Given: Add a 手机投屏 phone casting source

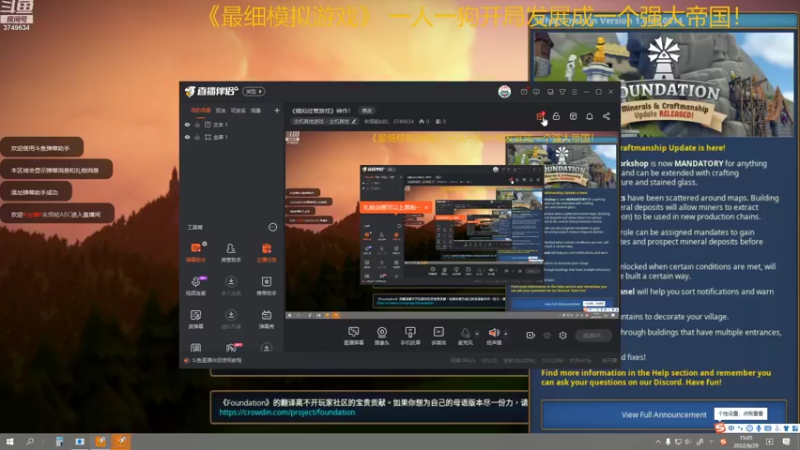Looking at the screenshot, I should [x=410, y=335].
